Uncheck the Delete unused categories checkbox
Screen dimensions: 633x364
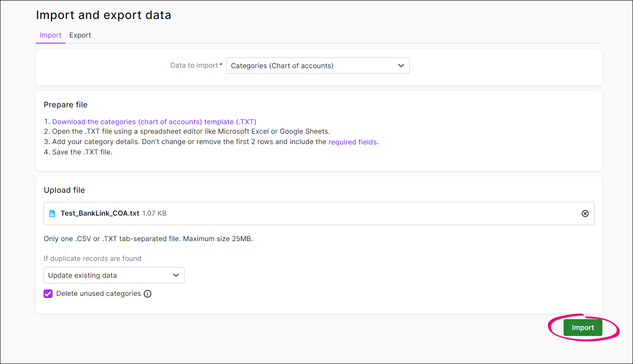tap(48, 294)
